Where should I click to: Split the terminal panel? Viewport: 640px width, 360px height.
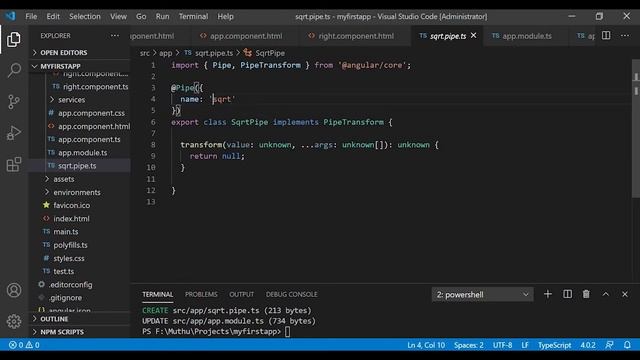pyautogui.click(x=567, y=294)
